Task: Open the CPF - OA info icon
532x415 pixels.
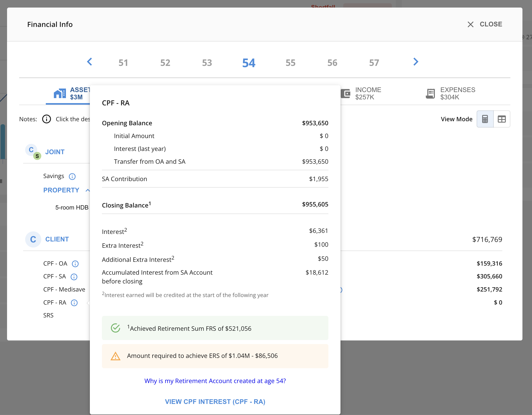Action: point(75,264)
